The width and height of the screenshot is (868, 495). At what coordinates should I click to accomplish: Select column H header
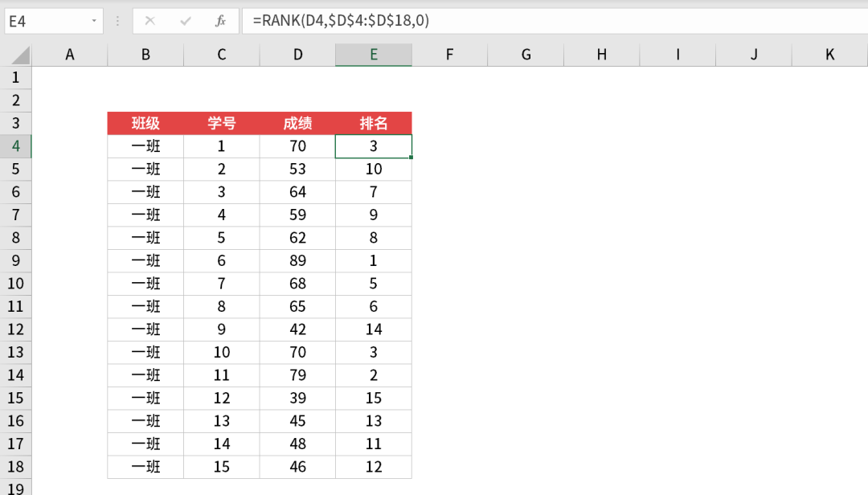coord(601,55)
